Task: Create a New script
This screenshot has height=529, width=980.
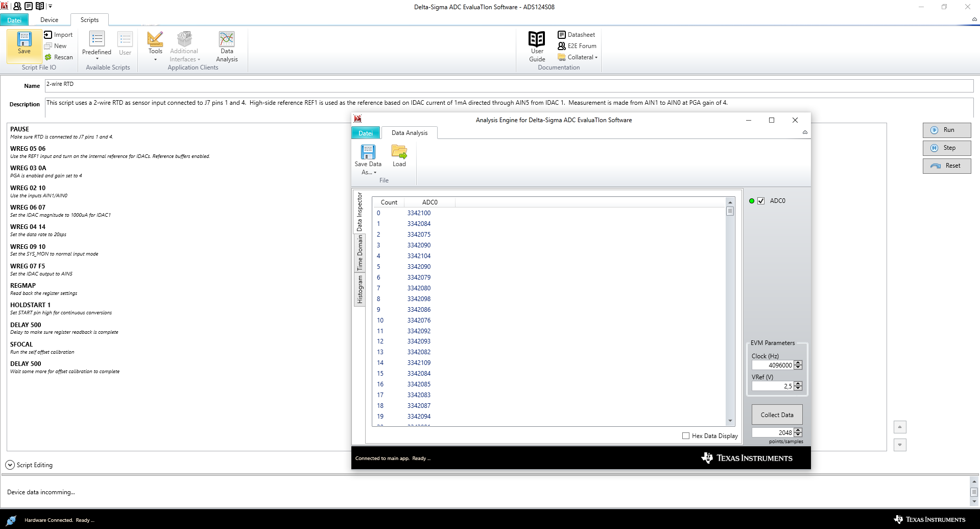Action: pyautogui.click(x=55, y=46)
